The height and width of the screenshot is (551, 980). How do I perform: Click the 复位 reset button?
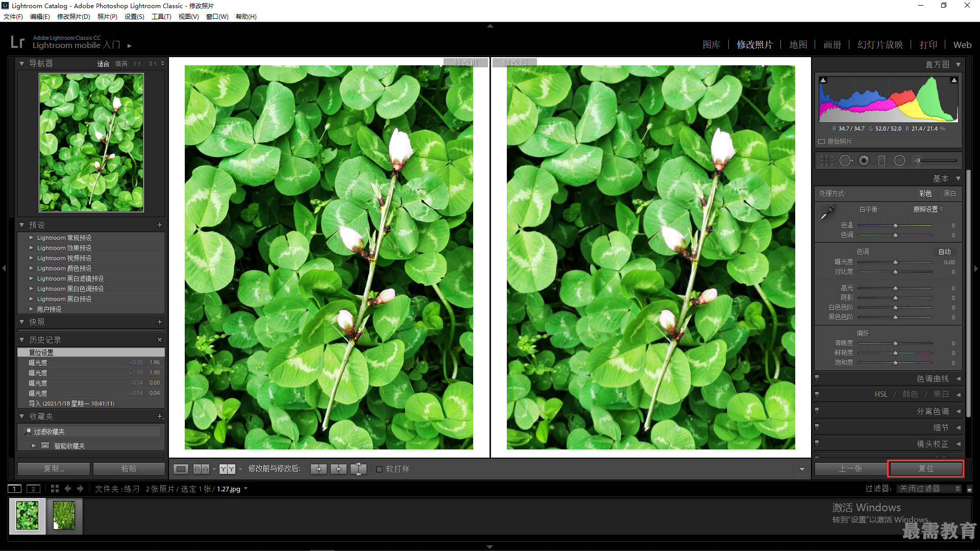[926, 469]
